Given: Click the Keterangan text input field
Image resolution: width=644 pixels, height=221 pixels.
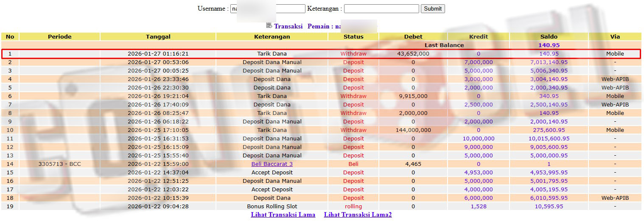Looking at the screenshot, I should [x=381, y=8].
